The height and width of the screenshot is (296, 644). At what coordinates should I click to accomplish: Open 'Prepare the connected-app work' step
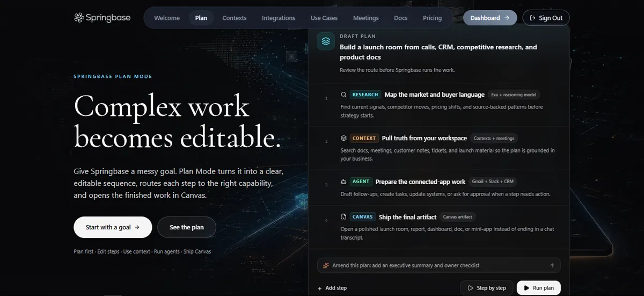[x=420, y=182]
